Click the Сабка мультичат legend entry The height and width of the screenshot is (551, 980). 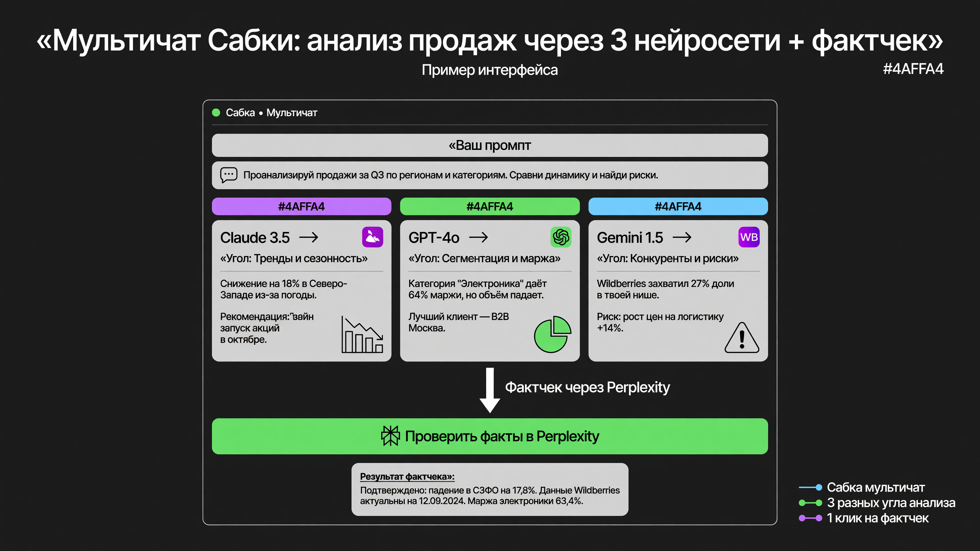(876, 487)
